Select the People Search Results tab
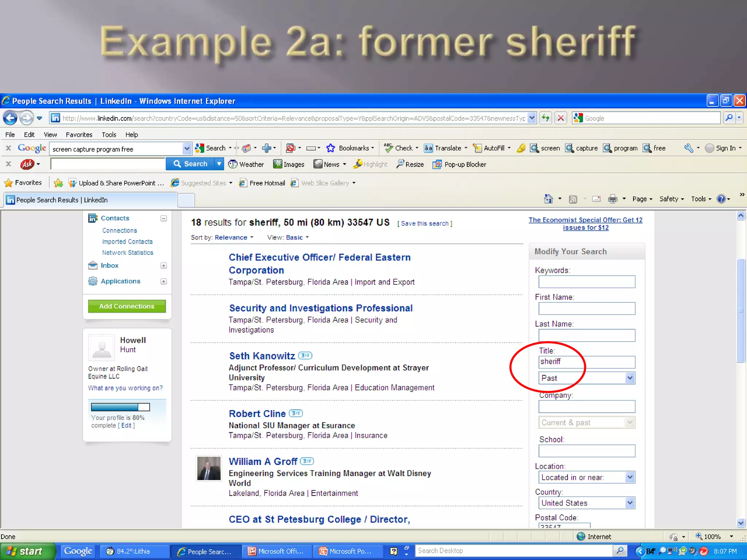Viewport: 747px width, 560px height. (x=90, y=200)
